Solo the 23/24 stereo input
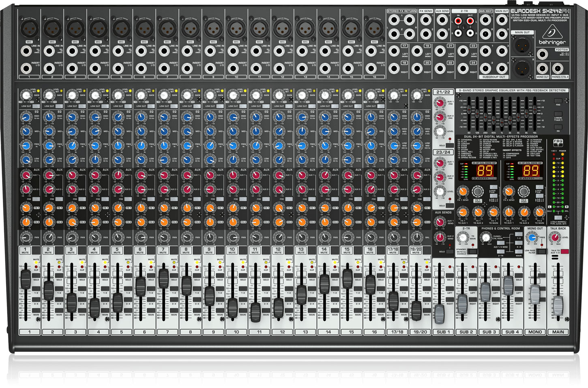The width and height of the screenshot is (588, 388). tap(450, 205)
